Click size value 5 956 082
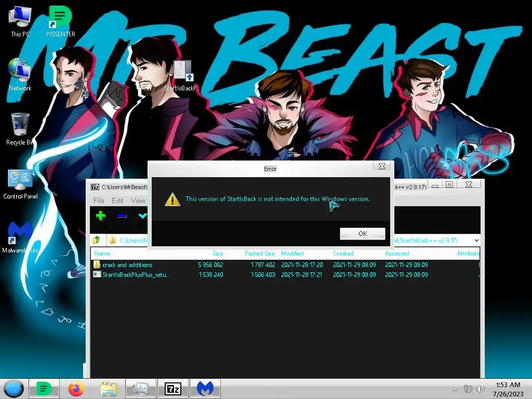This screenshot has height=399, width=532. pyautogui.click(x=210, y=264)
